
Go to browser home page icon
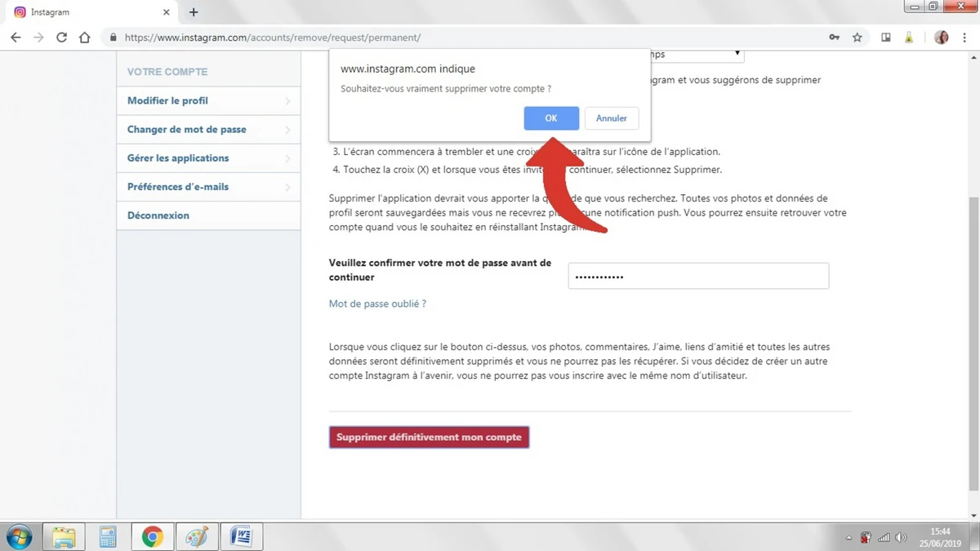(x=84, y=38)
